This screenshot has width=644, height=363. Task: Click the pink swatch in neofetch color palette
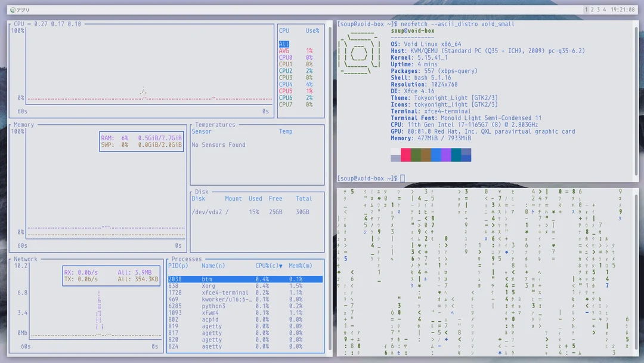406,154
